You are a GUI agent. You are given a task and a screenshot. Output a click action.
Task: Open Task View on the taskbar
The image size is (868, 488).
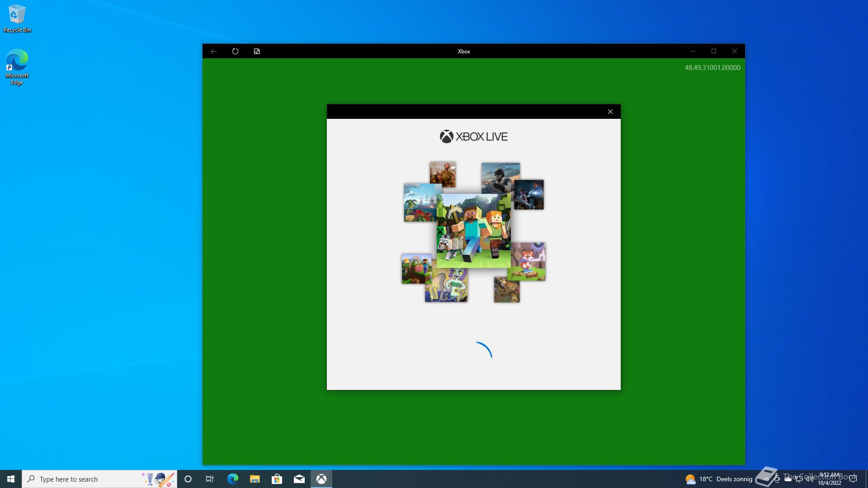[210, 479]
